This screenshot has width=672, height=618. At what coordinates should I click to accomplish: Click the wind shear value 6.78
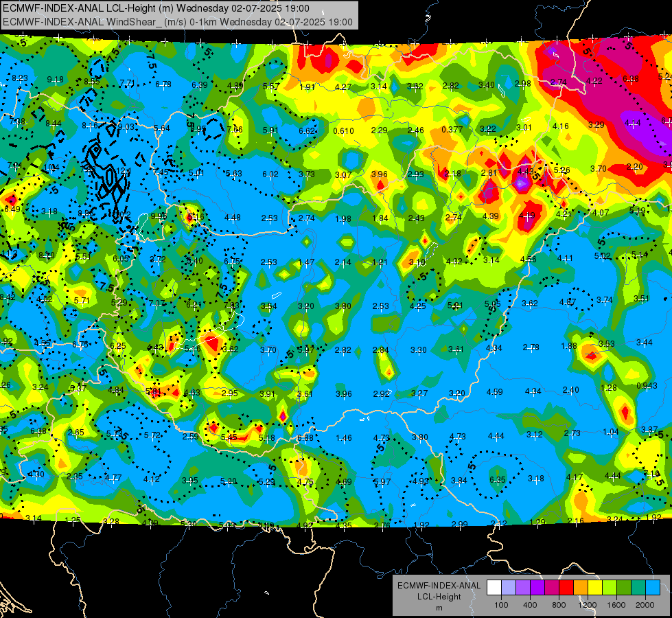pos(163,84)
